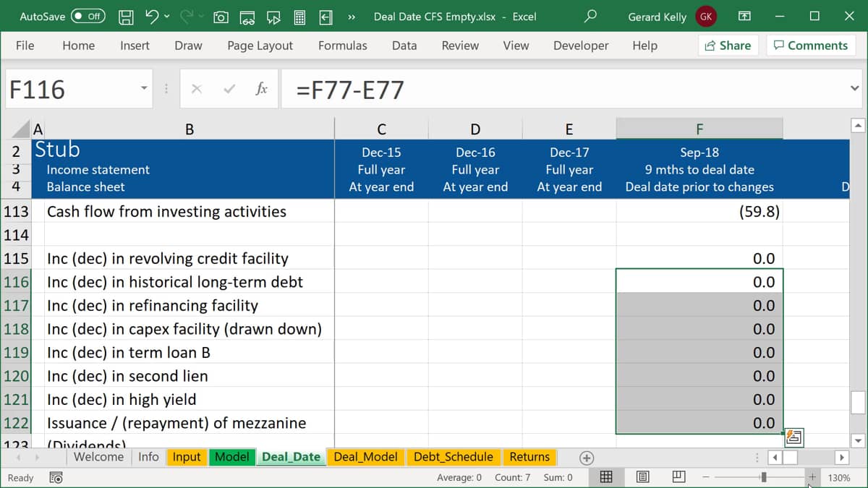Open the Debt_Schedule sheet tab
Viewport: 868px width, 488px height.
[454, 457]
